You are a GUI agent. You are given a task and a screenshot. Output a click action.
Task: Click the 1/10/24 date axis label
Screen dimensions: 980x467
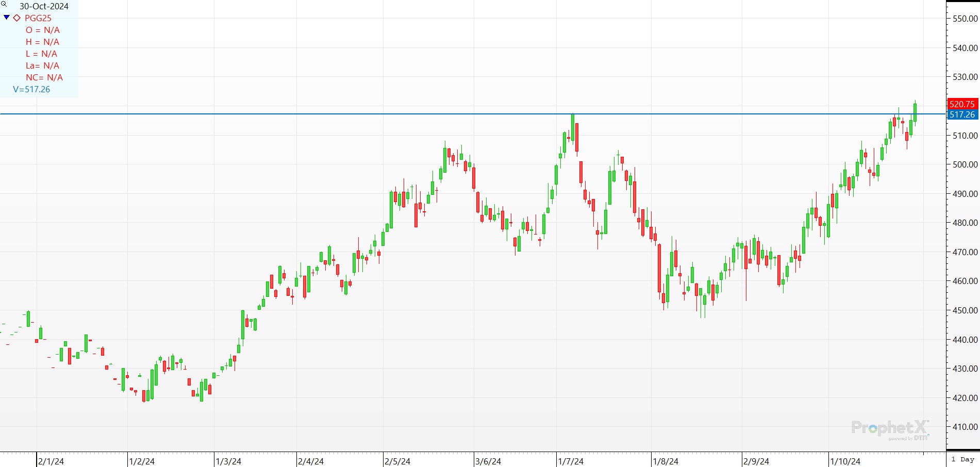845,461
